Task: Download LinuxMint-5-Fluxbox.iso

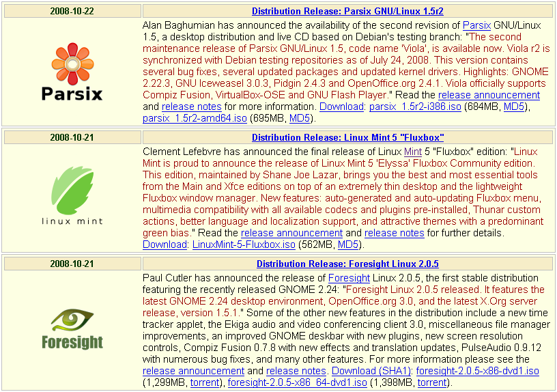Action: (x=244, y=244)
